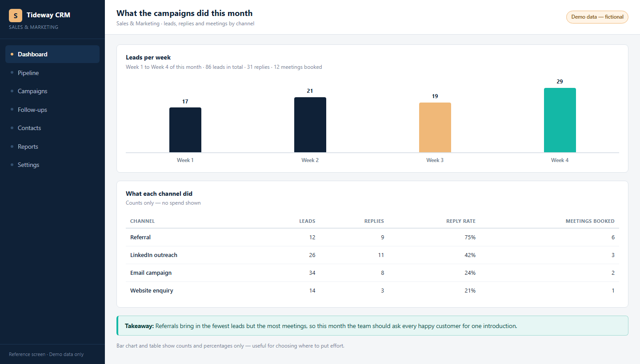This screenshot has width=640, height=364.
Task: Click the Reference screen footer note
Action: [x=46, y=354]
